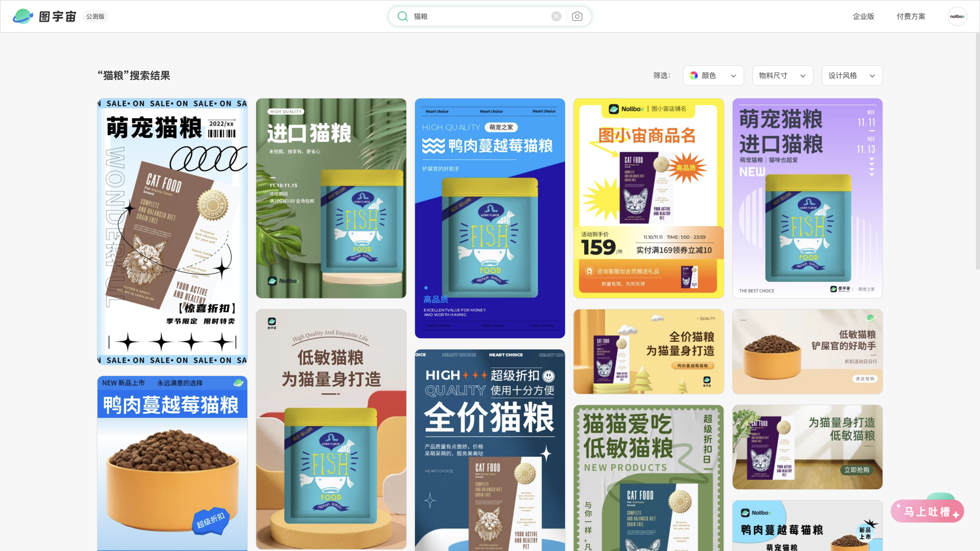980x551 pixels.
Task: Expand the 物料尺寸 filter dropdown
Action: pos(783,76)
